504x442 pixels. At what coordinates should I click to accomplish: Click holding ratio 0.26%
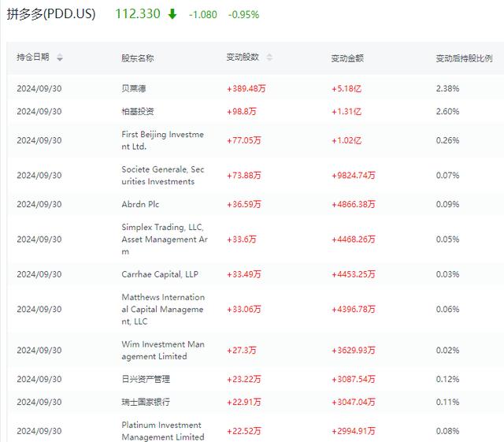[448, 140]
